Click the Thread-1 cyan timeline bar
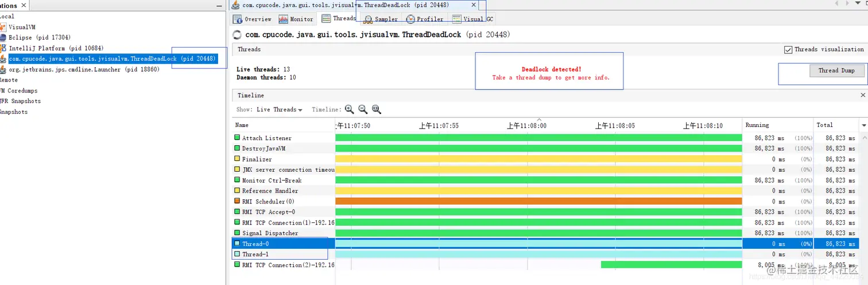This screenshot has height=285, width=868. 538,254
